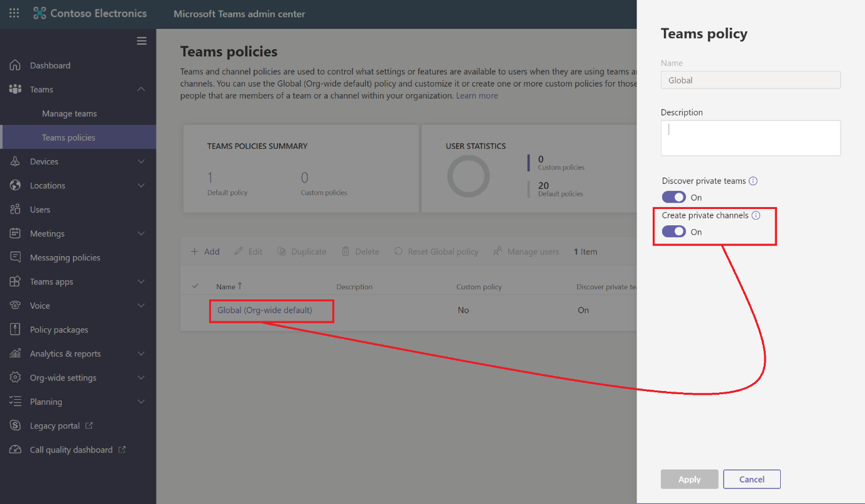This screenshot has height=504, width=865.
Task: Click the Planning checklist icon
Action: [15, 402]
